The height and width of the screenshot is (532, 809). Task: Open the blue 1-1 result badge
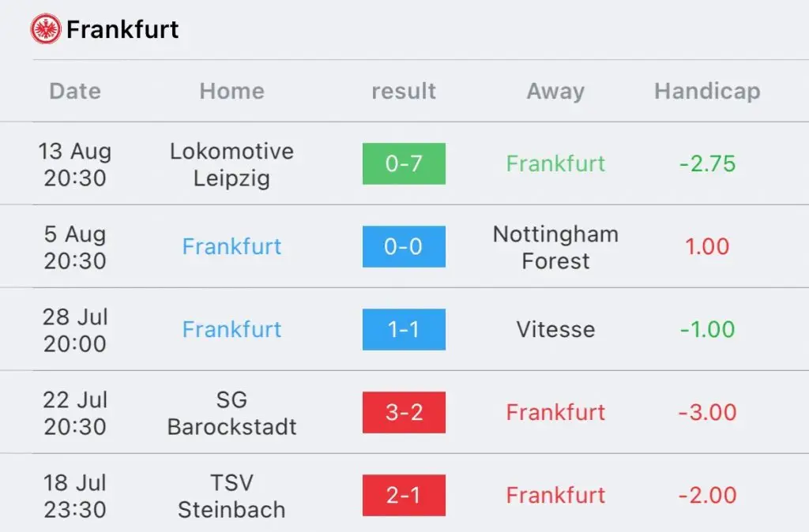pos(404,329)
